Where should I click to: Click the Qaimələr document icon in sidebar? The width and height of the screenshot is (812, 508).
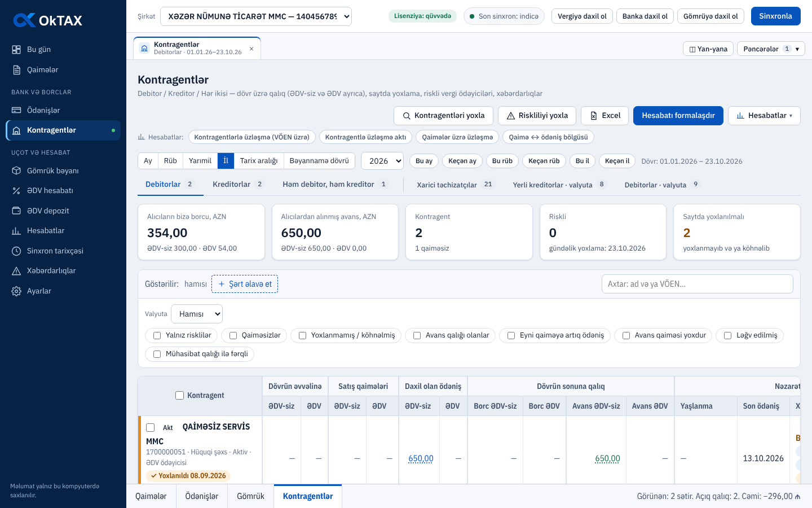coord(16,70)
